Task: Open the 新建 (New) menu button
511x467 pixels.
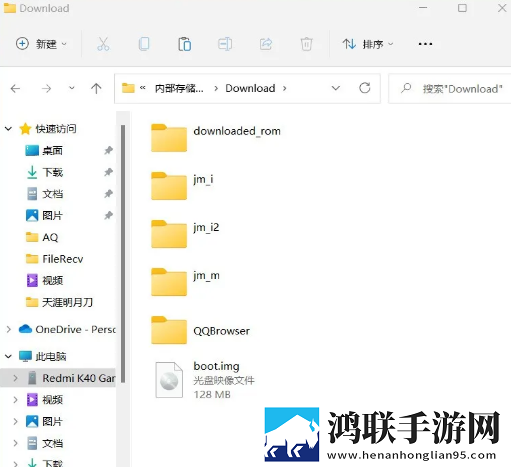Action: click(x=41, y=44)
